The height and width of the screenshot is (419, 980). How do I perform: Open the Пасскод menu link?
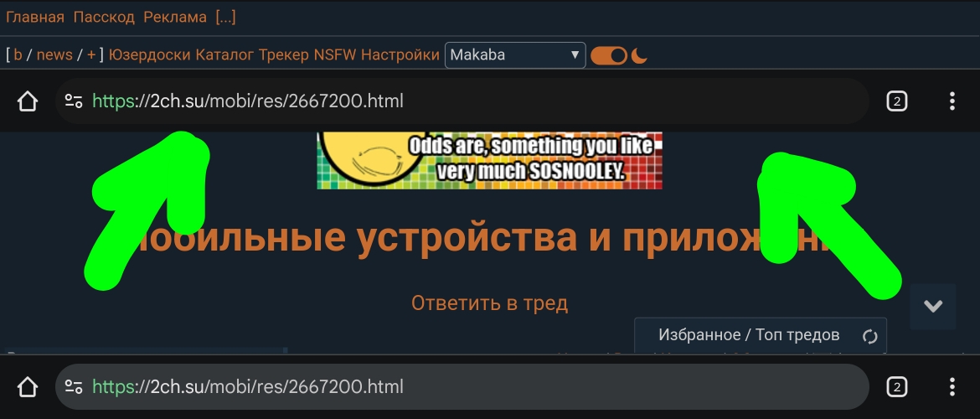tap(105, 18)
